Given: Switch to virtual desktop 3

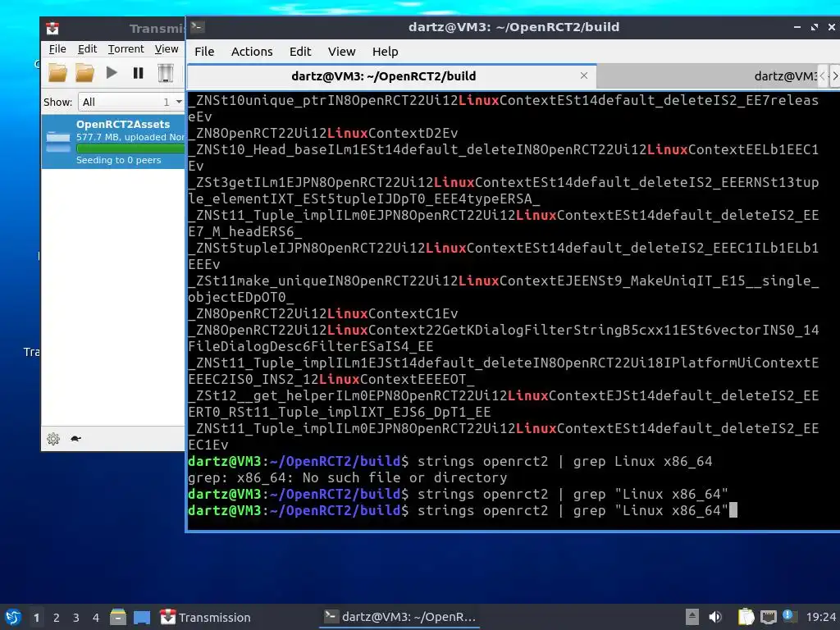Looking at the screenshot, I should click(x=76, y=618).
